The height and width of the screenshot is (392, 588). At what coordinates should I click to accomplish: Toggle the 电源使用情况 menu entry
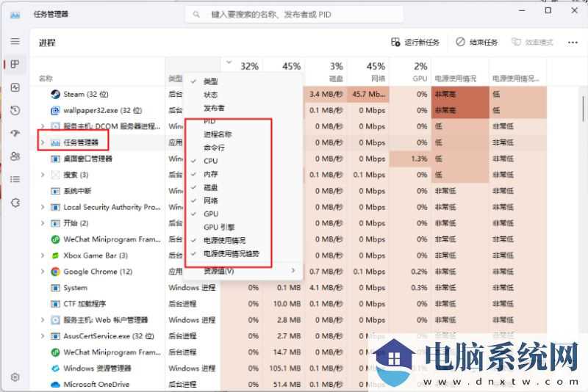(x=243, y=240)
